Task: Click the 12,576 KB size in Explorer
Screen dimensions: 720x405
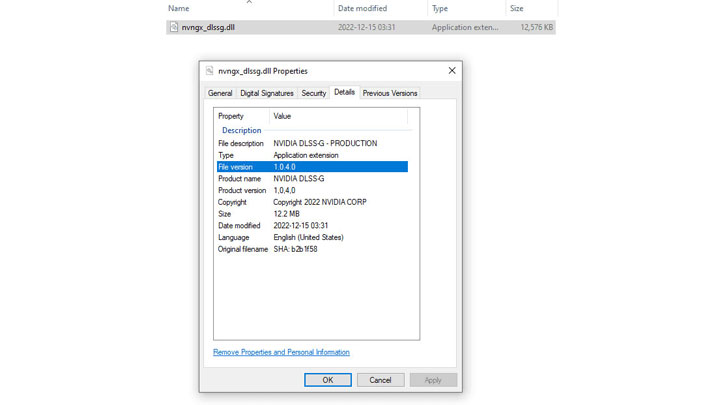Action: (536, 27)
